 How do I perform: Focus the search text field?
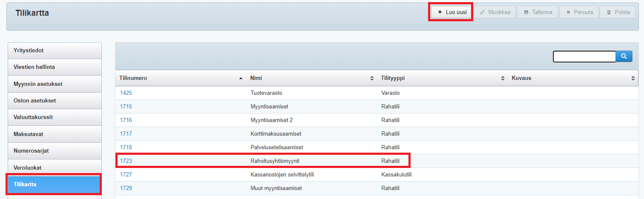click(584, 57)
